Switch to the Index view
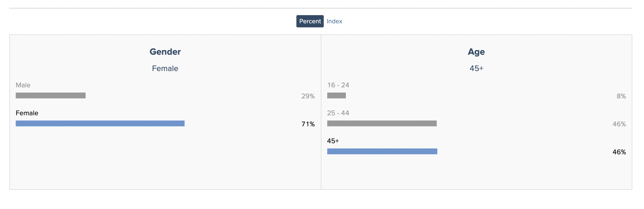The width and height of the screenshot is (644, 209). [334, 21]
